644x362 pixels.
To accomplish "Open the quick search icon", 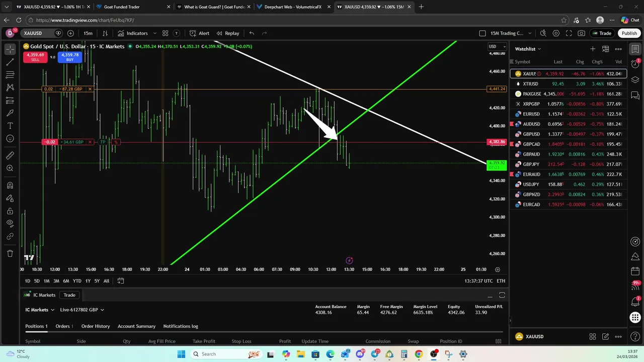I will (x=543, y=33).
